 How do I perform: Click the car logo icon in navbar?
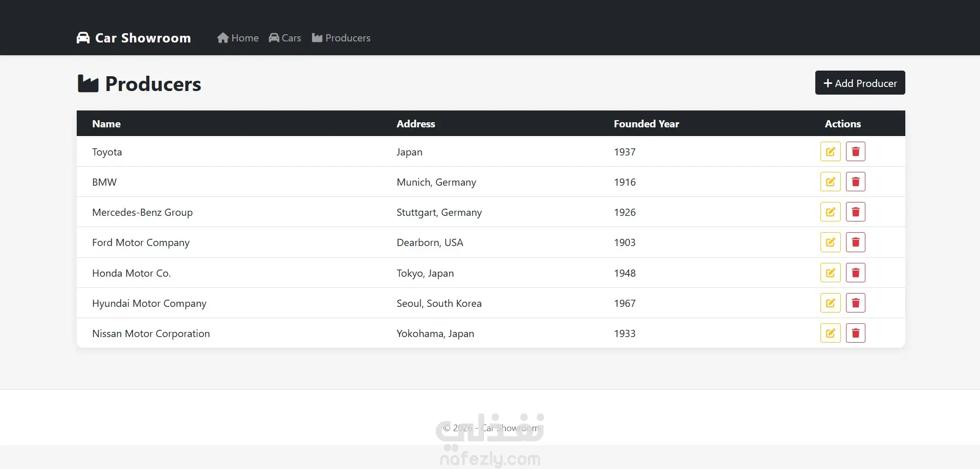coord(83,38)
